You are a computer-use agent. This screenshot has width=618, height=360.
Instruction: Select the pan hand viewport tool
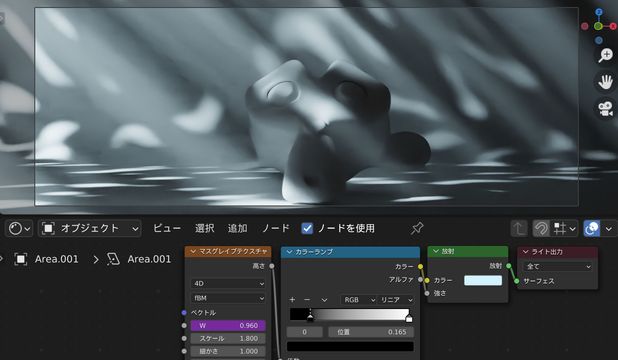[605, 82]
